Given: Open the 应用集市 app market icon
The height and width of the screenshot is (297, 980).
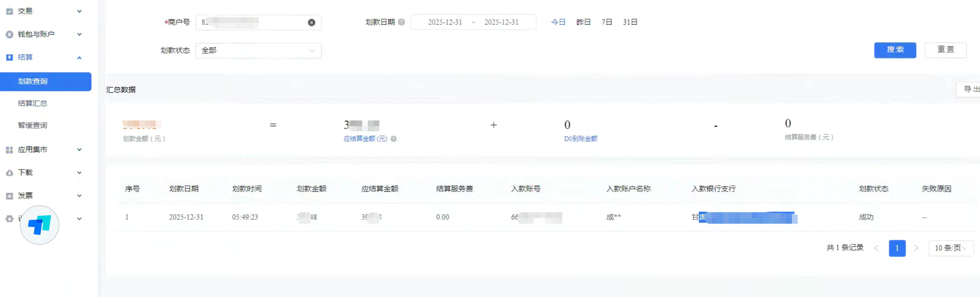Looking at the screenshot, I should point(9,149).
